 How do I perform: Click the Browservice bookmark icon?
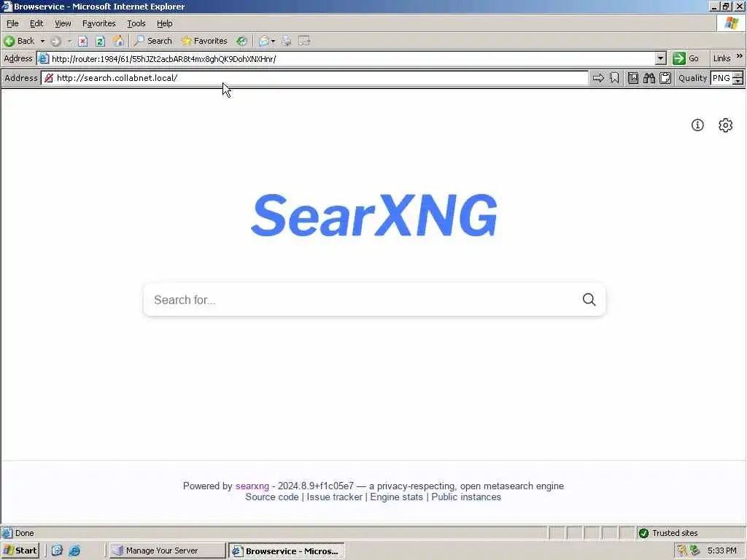(x=614, y=78)
